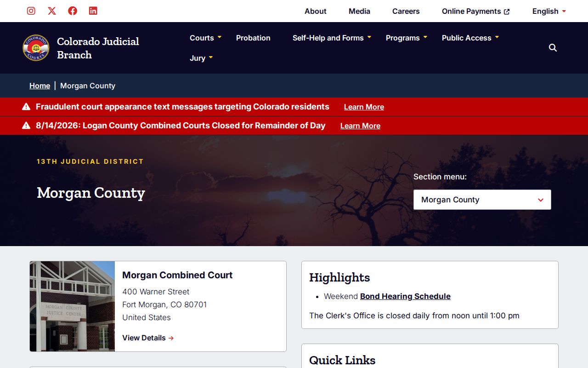This screenshot has height=368, width=588.
Task: Open the About page
Action: [316, 11]
